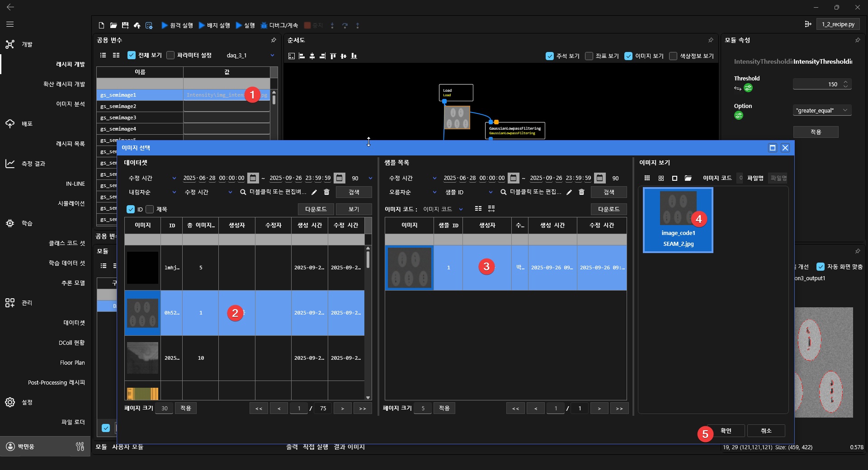This screenshot has width=868, height=470.
Task: Click the debug/continue bug icon
Action: pos(264,25)
